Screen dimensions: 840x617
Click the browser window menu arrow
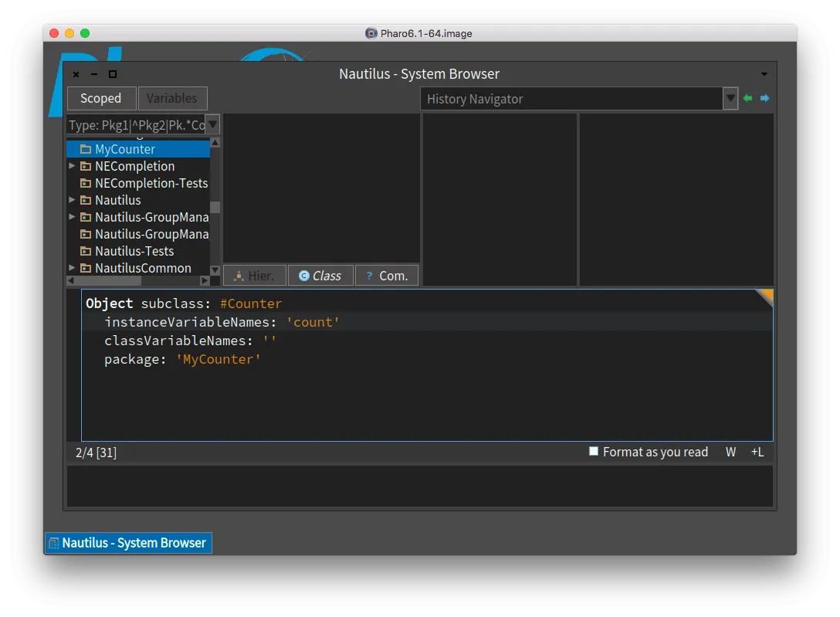click(764, 74)
